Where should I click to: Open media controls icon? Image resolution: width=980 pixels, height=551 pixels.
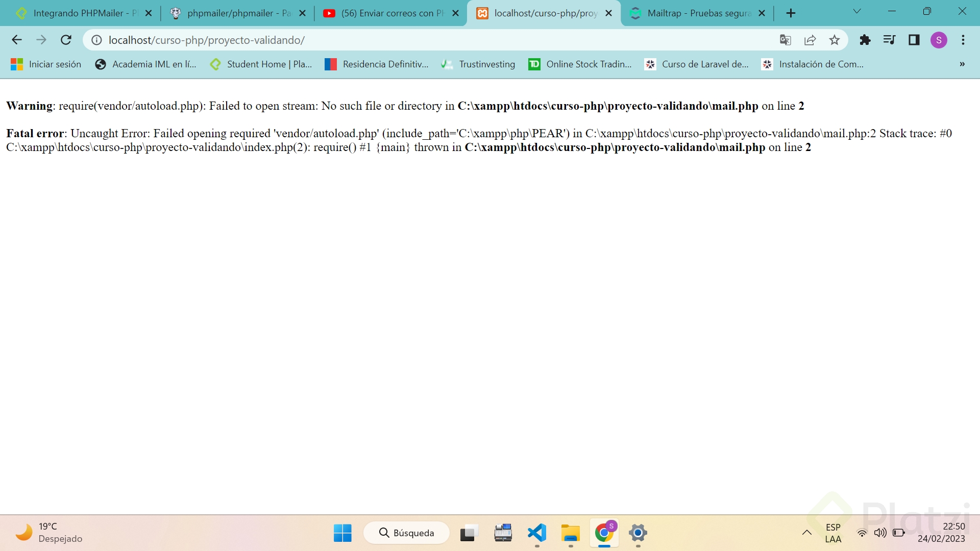[889, 40]
